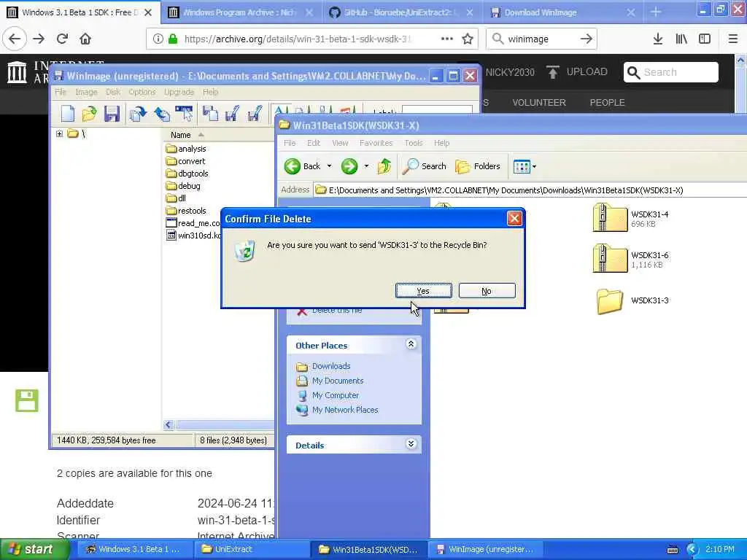
Task: Click the Explorer address bar path
Action: click(506, 190)
